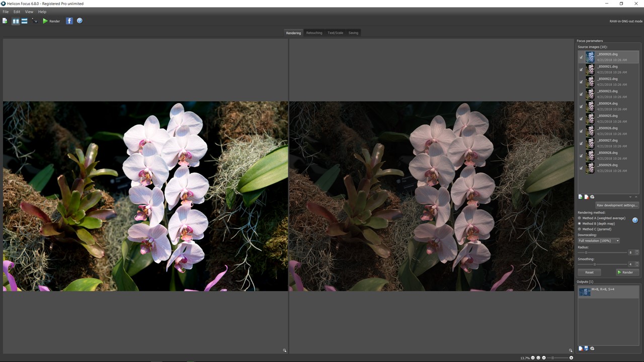The image size is (644, 362).
Task: Open the Downscaling Full resolution dropdown
Action: tap(599, 241)
